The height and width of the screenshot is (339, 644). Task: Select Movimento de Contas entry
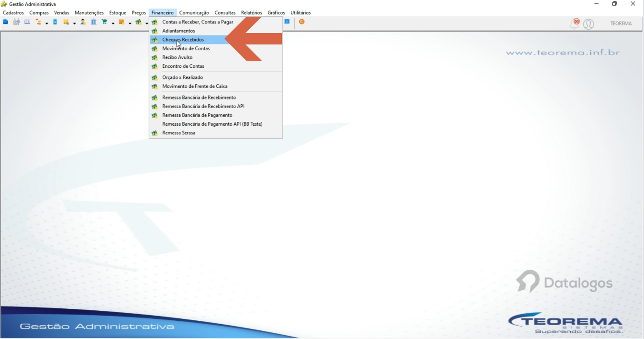point(216,49)
